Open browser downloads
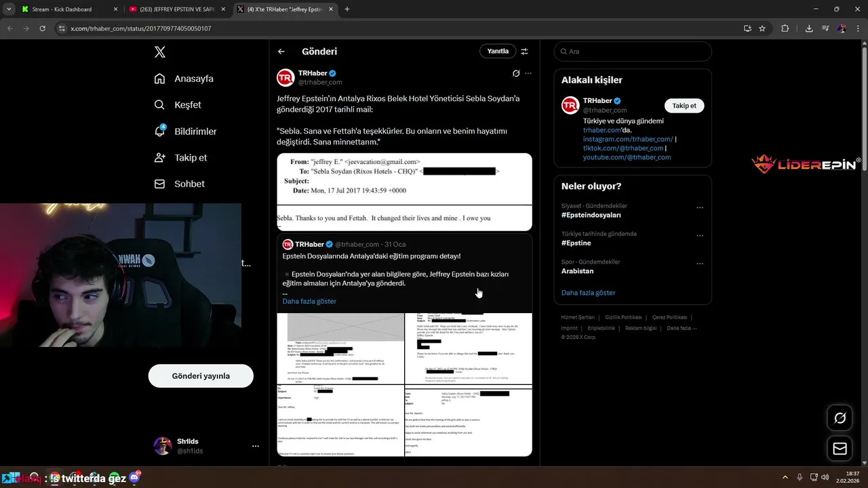This screenshot has height=488, width=868. tap(809, 28)
